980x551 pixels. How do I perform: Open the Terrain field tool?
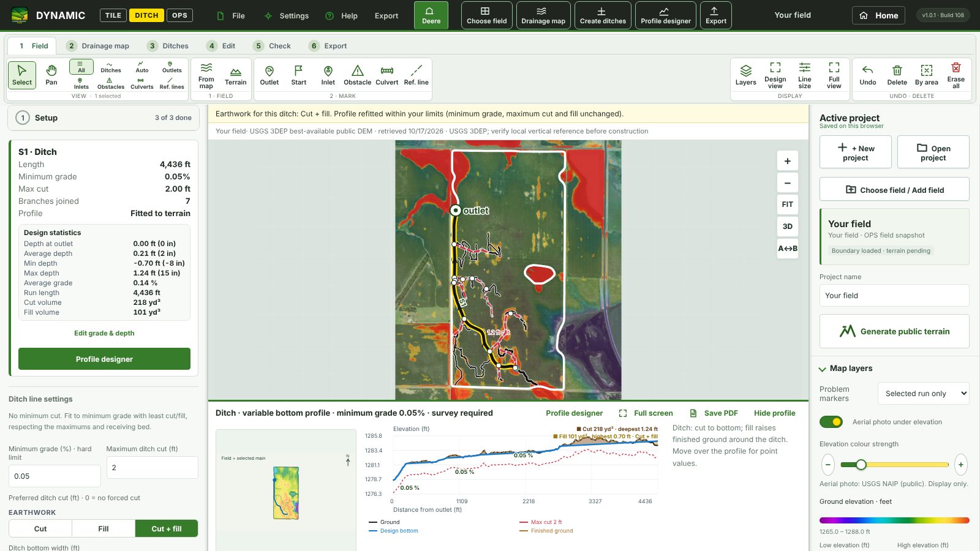pos(236,75)
